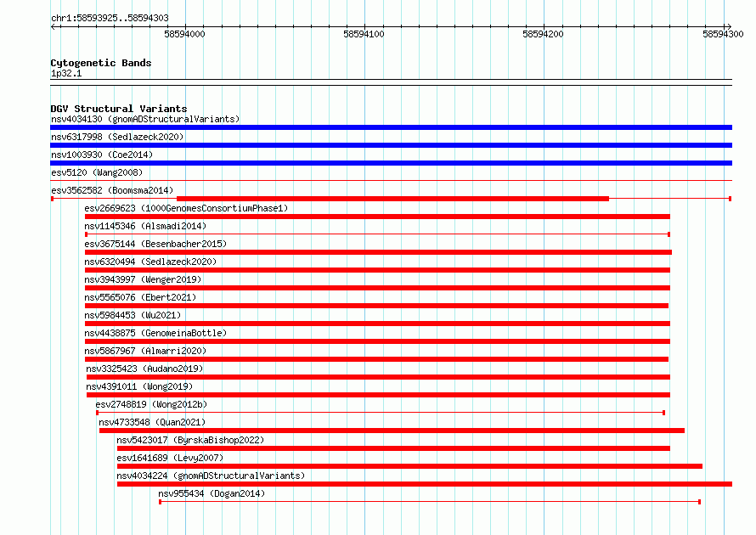This screenshot has width=756, height=535.
Task: Click the red bar under nsv5423017
Action: 393,448
